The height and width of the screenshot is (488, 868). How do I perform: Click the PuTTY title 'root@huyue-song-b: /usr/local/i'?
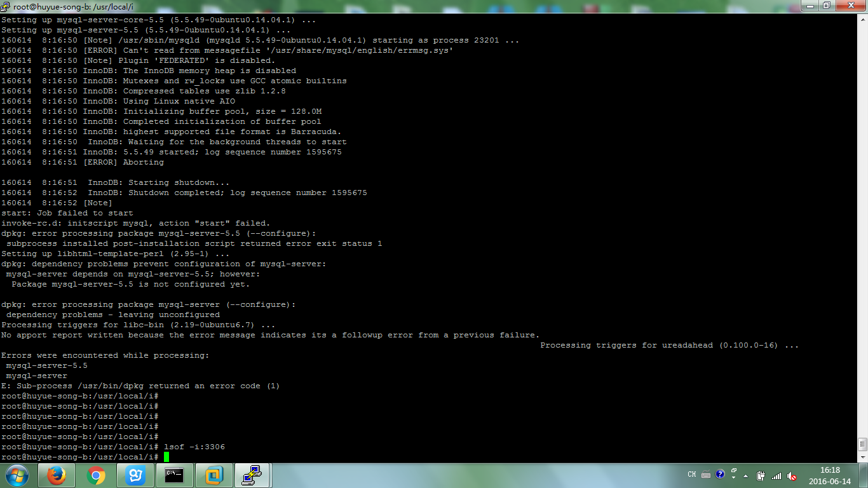pyautogui.click(x=74, y=6)
